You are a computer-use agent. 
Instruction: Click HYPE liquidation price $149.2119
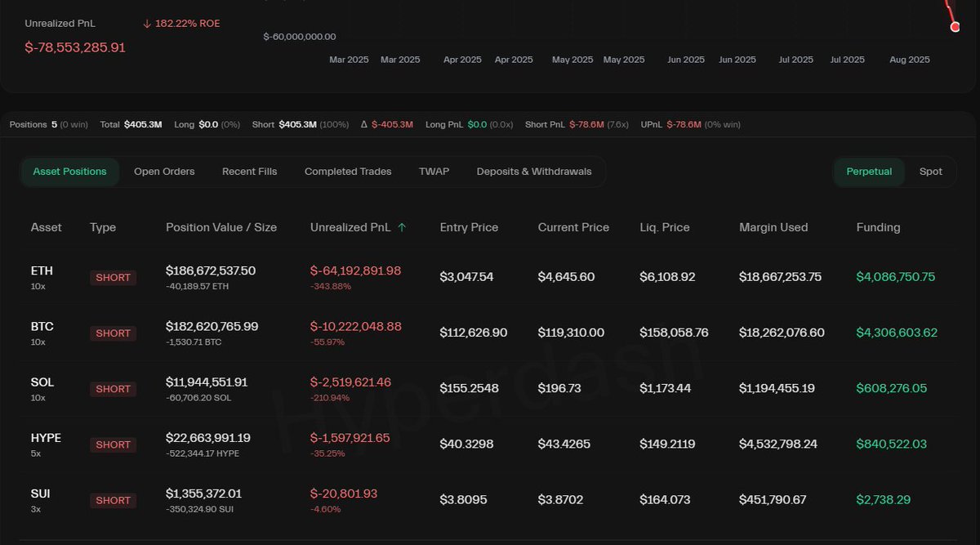[667, 444]
